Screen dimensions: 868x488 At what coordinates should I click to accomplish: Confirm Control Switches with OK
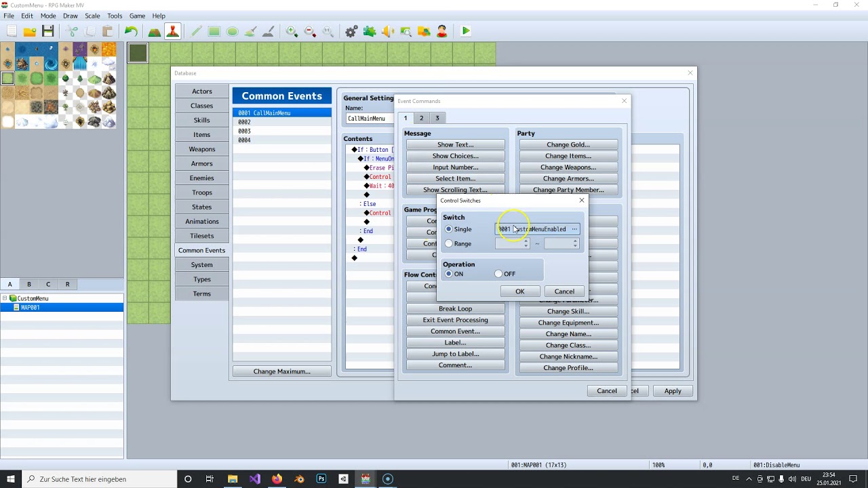pyautogui.click(x=520, y=291)
